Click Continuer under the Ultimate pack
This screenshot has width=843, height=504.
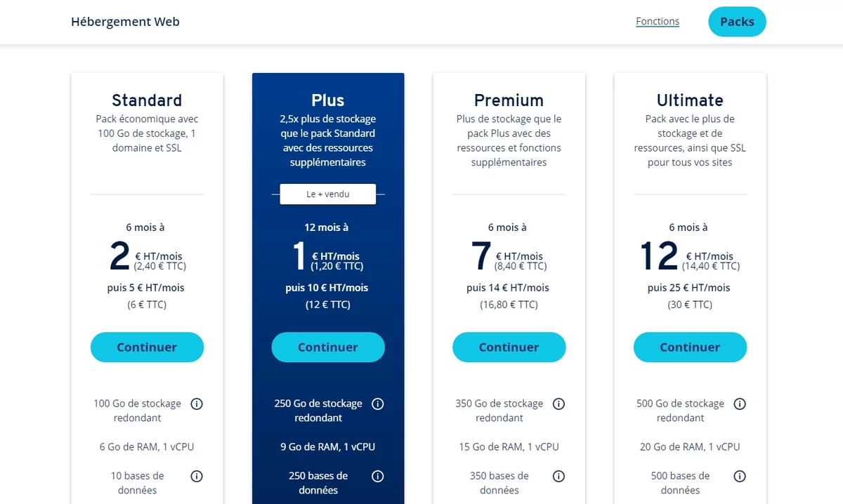690,347
